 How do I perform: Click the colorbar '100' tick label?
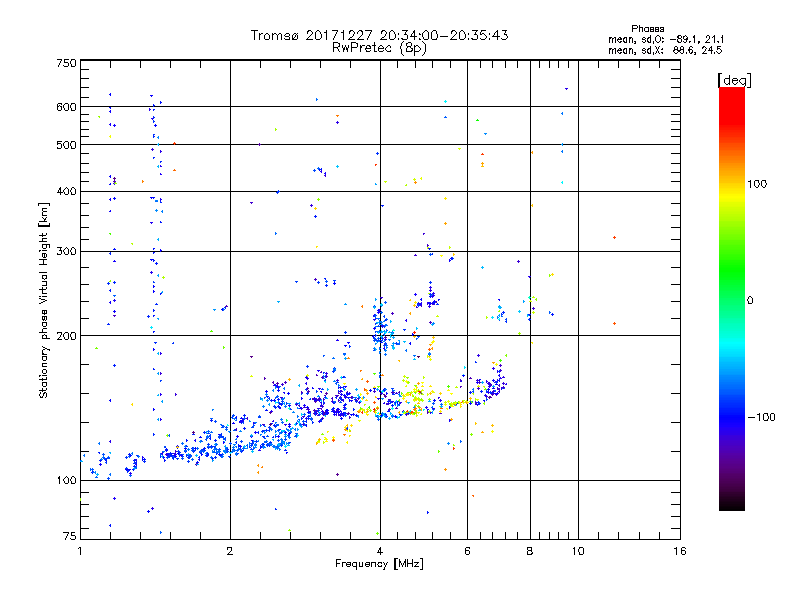(x=757, y=184)
